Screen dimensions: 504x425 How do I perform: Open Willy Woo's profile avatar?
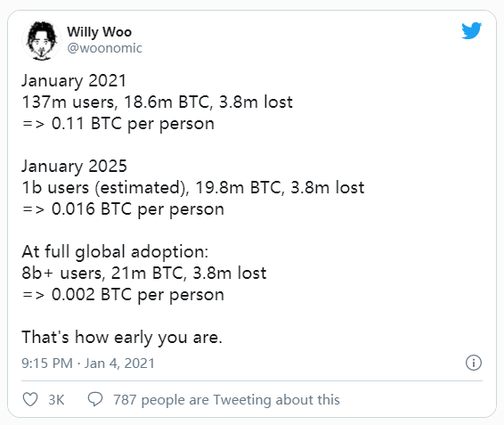41,40
